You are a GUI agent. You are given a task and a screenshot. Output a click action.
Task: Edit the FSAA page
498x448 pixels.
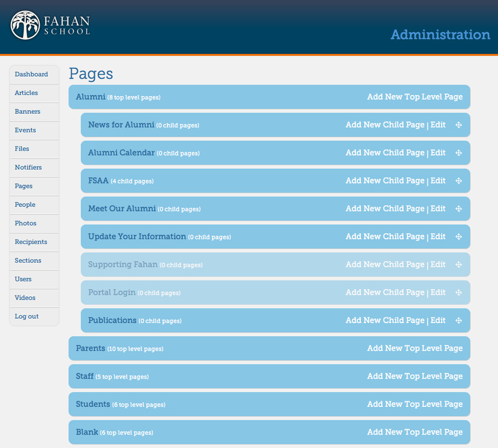pos(438,181)
